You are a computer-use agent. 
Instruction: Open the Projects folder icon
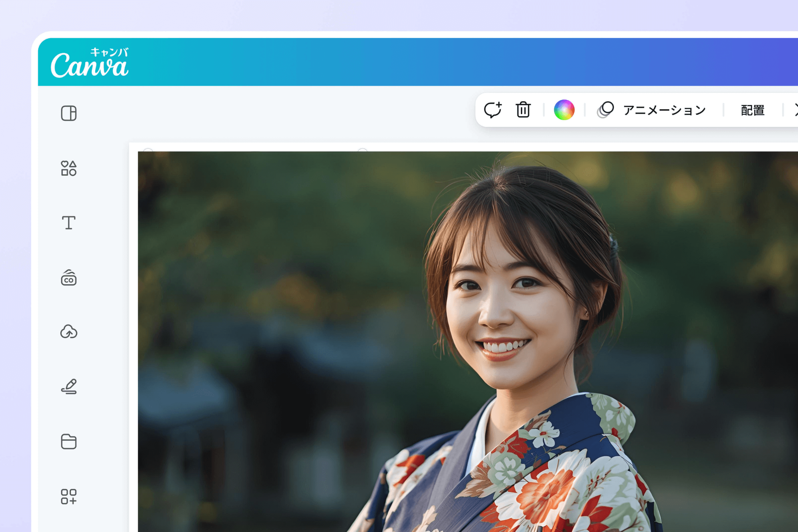[69, 441]
